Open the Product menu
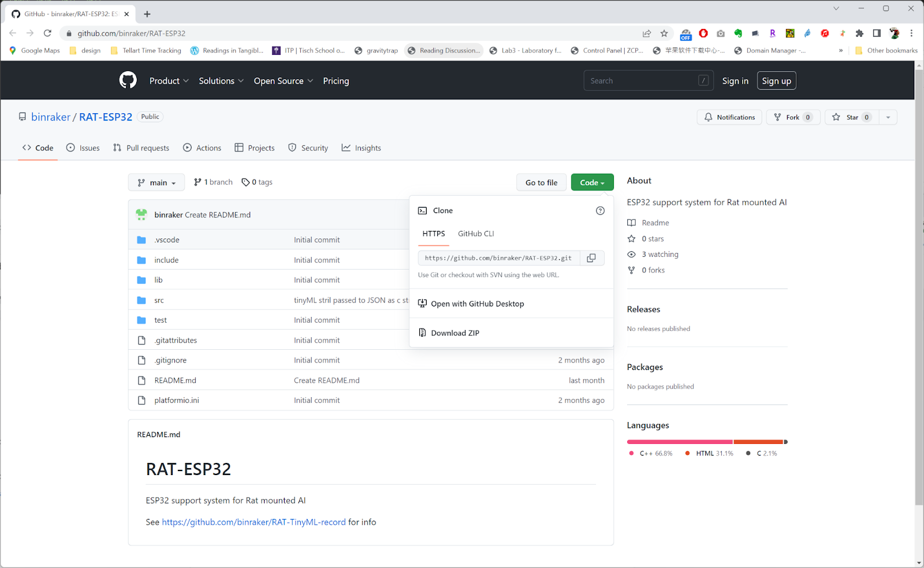The height and width of the screenshot is (568, 924). click(169, 81)
